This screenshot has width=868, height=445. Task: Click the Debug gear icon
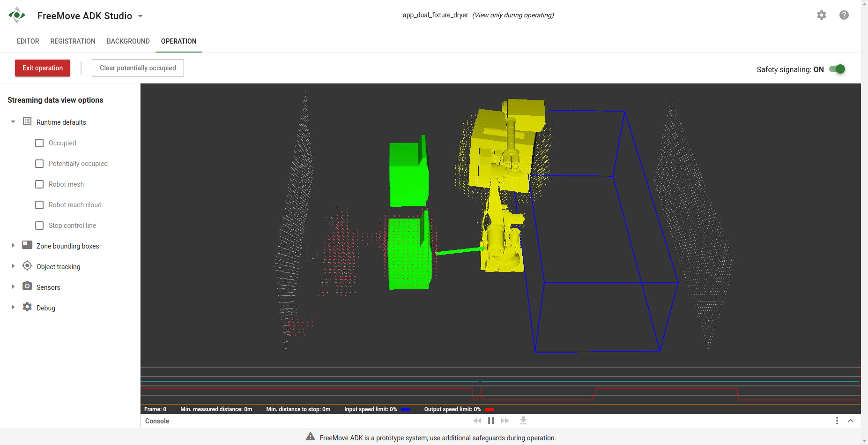(x=27, y=307)
